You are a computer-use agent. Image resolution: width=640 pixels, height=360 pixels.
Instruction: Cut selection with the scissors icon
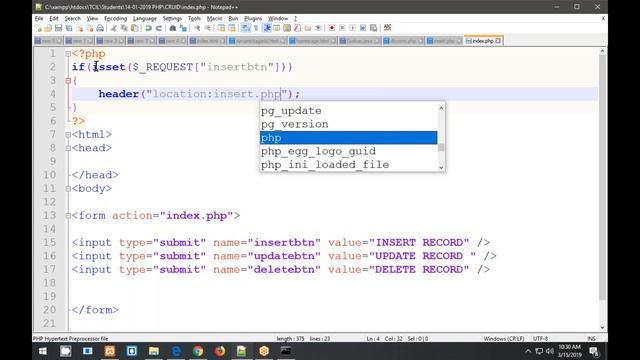click(114, 28)
